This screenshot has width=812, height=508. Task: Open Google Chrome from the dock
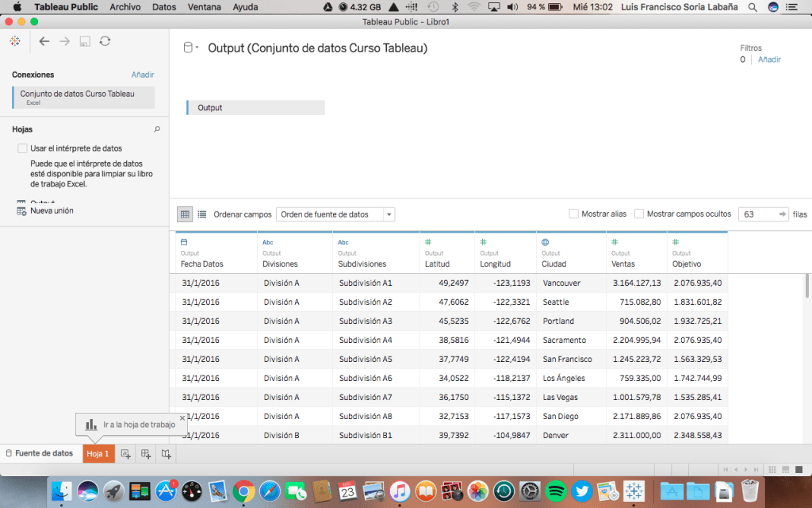(243, 491)
